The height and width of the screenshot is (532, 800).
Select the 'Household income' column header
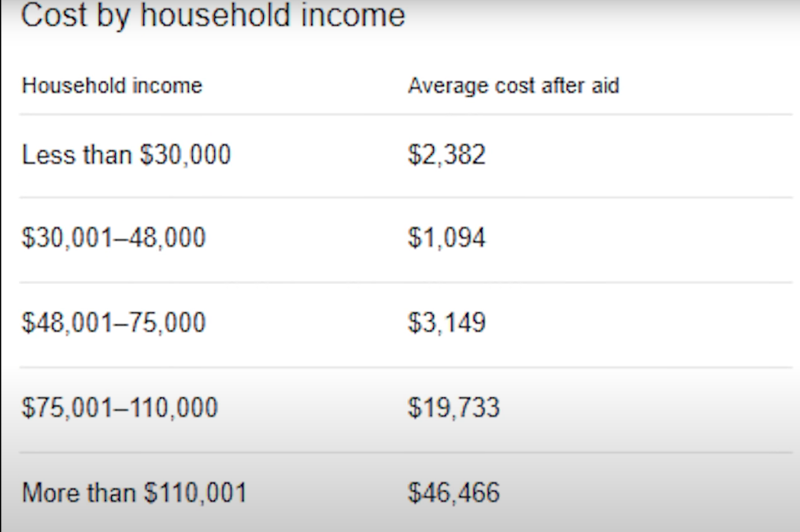click(113, 86)
